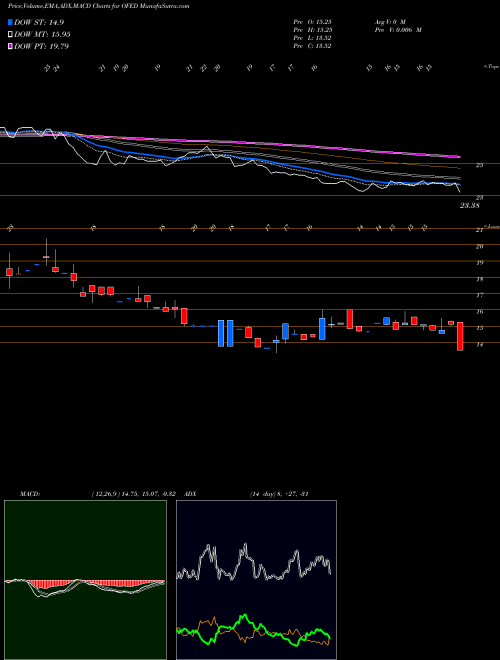
Task: Select the 'DOW ST: 14.9' legend label
Action: pyautogui.click(x=39, y=22)
